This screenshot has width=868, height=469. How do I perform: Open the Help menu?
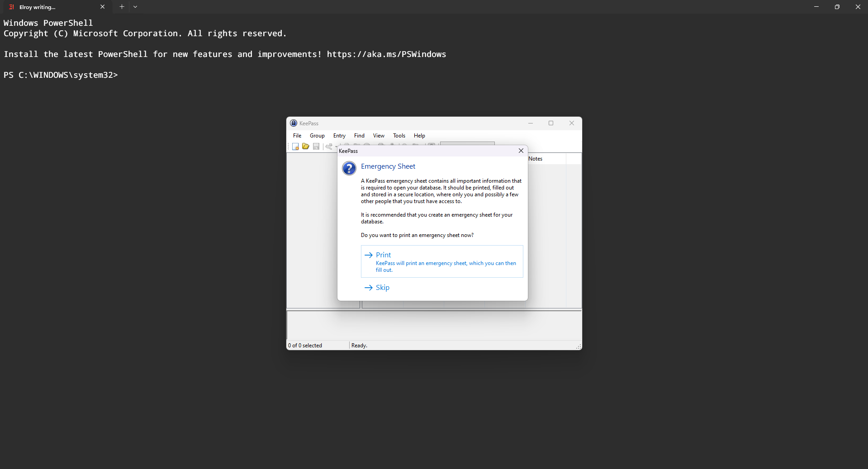(419, 136)
